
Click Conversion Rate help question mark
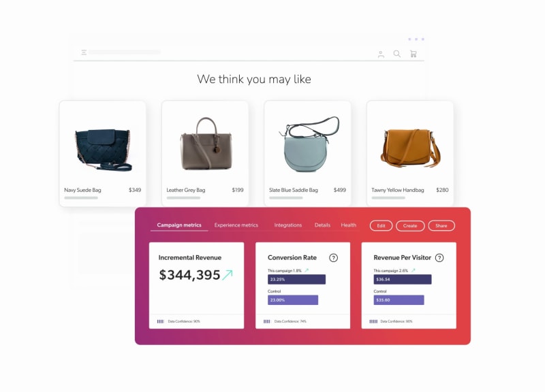tap(333, 258)
